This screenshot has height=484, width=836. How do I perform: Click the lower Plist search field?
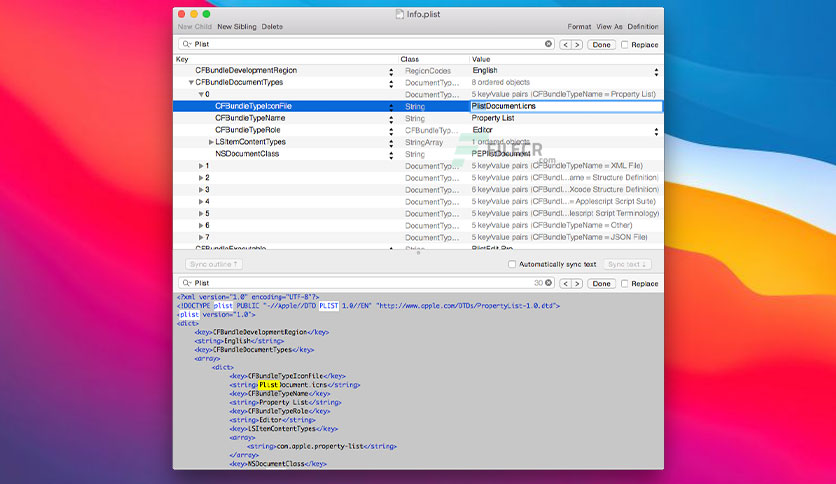click(x=368, y=283)
